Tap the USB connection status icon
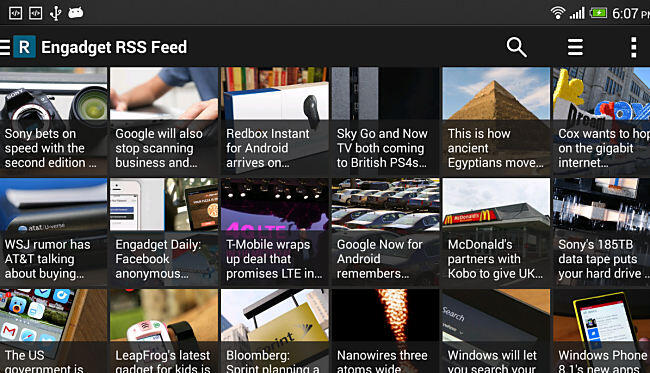The image size is (650, 373). 56,13
